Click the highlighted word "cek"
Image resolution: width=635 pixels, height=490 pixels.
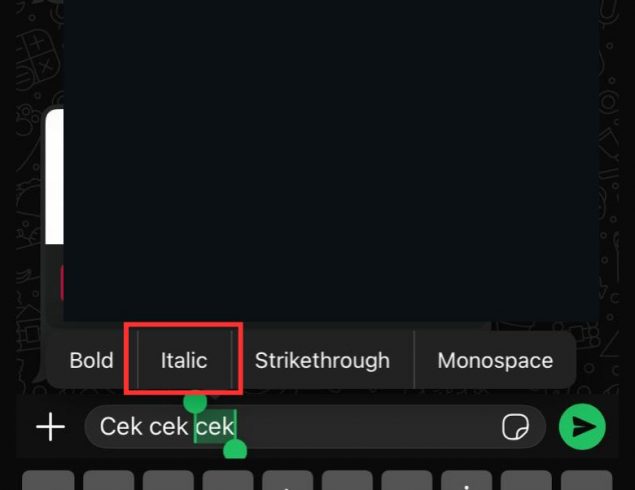[215, 427]
